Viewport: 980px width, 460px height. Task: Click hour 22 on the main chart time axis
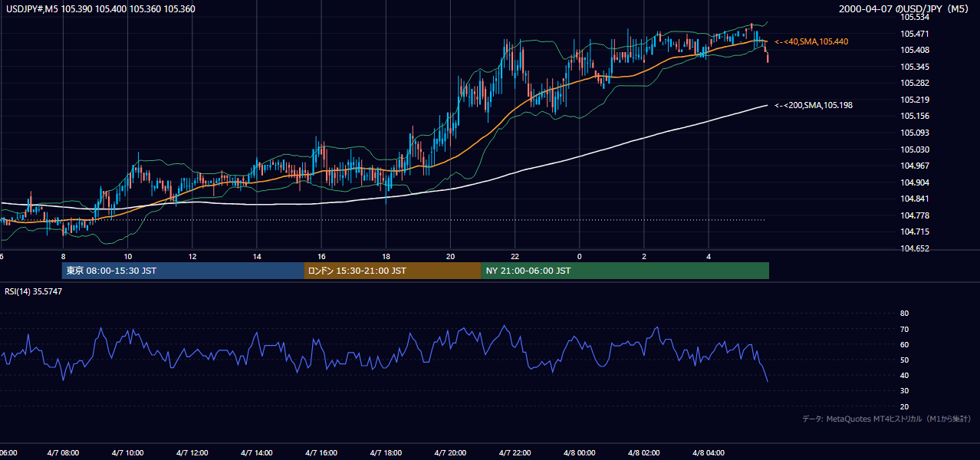click(x=515, y=256)
